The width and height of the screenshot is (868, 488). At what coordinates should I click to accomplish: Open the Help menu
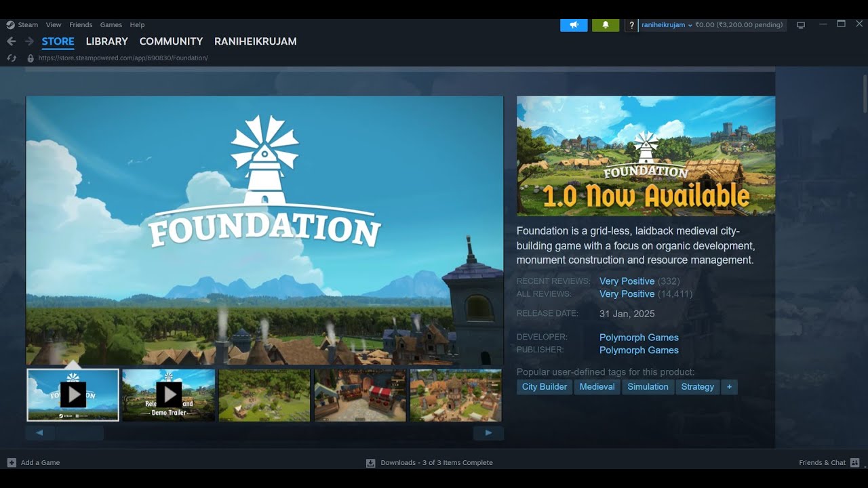[x=137, y=25]
